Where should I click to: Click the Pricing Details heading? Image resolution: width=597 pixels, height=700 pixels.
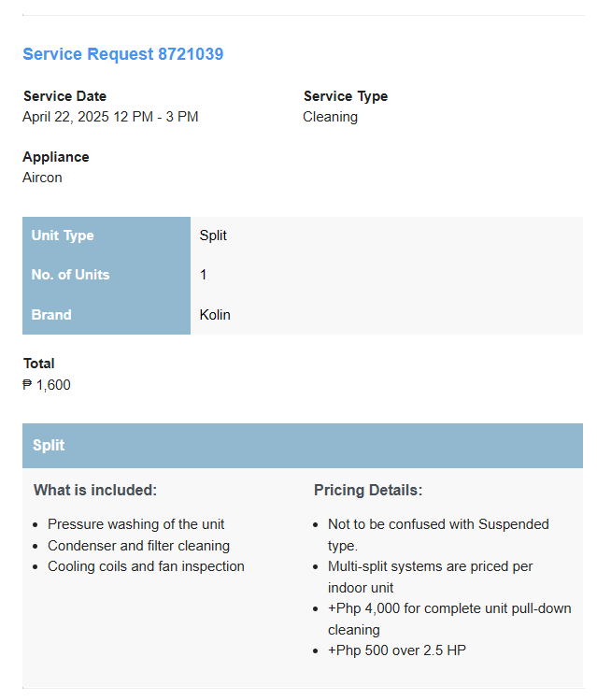(368, 490)
